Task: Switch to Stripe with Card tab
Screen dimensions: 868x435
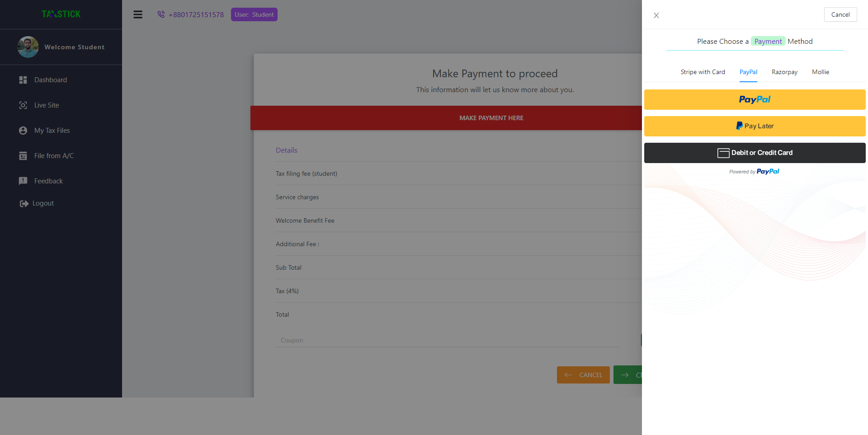Action: (x=703, y=72)
